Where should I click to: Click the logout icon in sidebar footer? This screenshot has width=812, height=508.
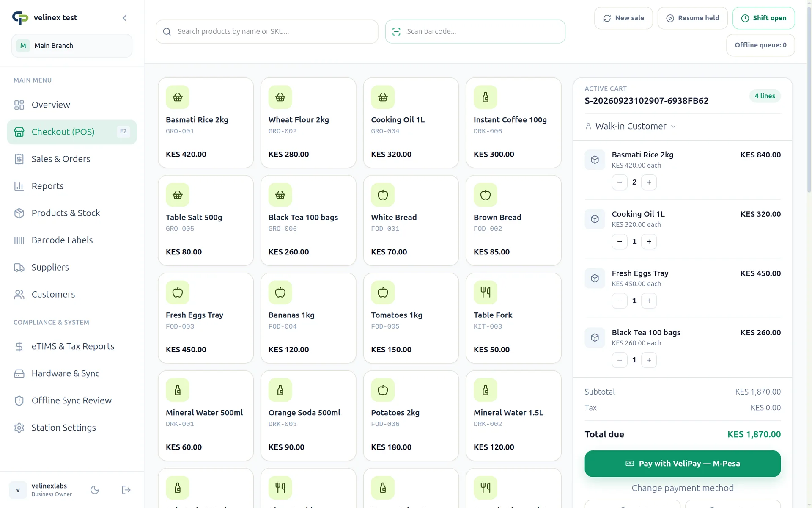(x=126, y=490)
